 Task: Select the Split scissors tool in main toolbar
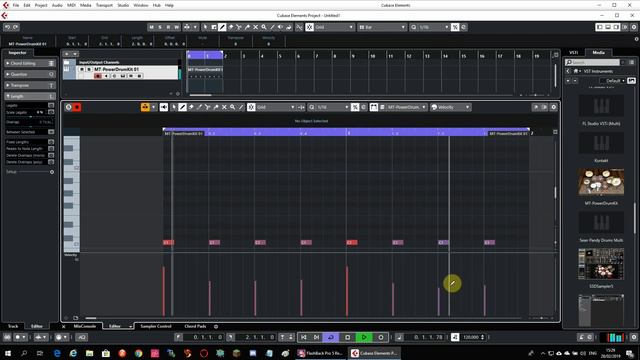pyautogui.click(x=239, y=27)
